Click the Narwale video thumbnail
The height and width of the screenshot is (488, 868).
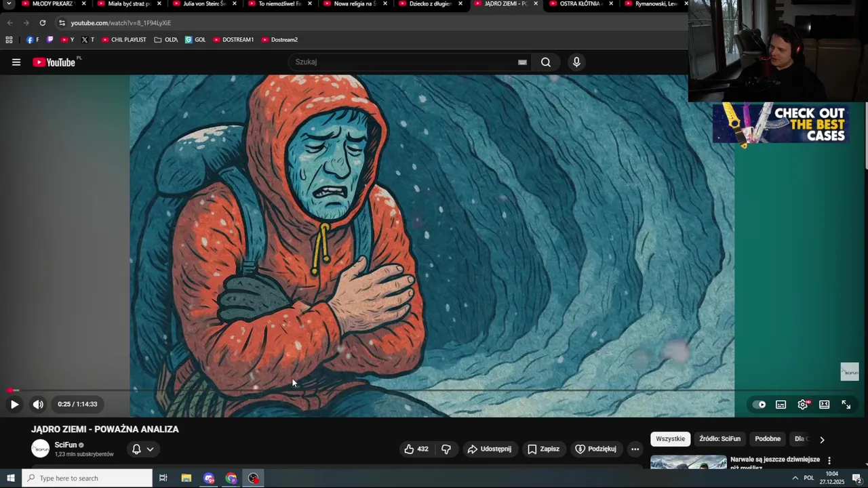(x=688, y=462)
